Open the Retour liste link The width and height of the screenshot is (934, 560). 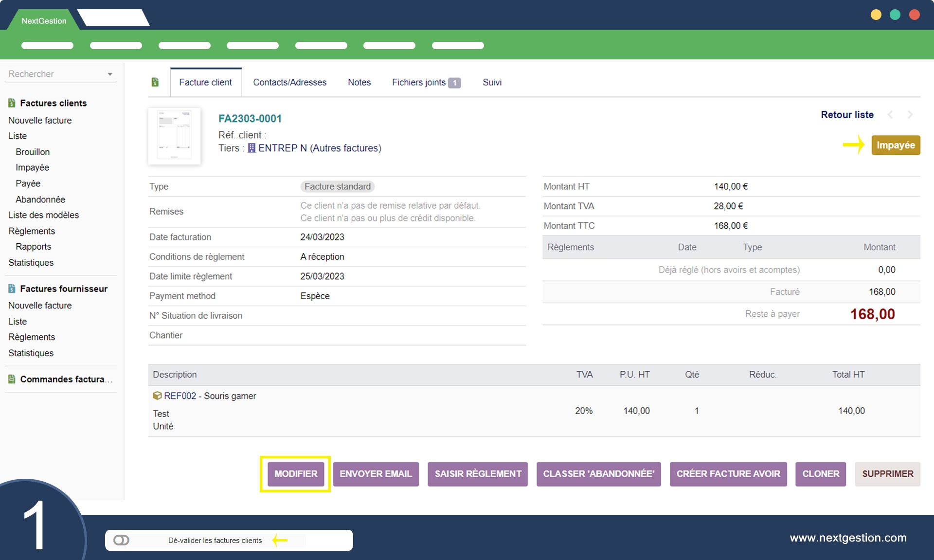click(847, 115)
